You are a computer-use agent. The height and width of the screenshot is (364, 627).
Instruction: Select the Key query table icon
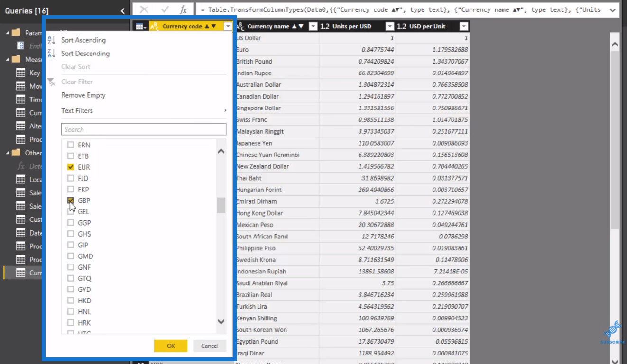point(20,73)
